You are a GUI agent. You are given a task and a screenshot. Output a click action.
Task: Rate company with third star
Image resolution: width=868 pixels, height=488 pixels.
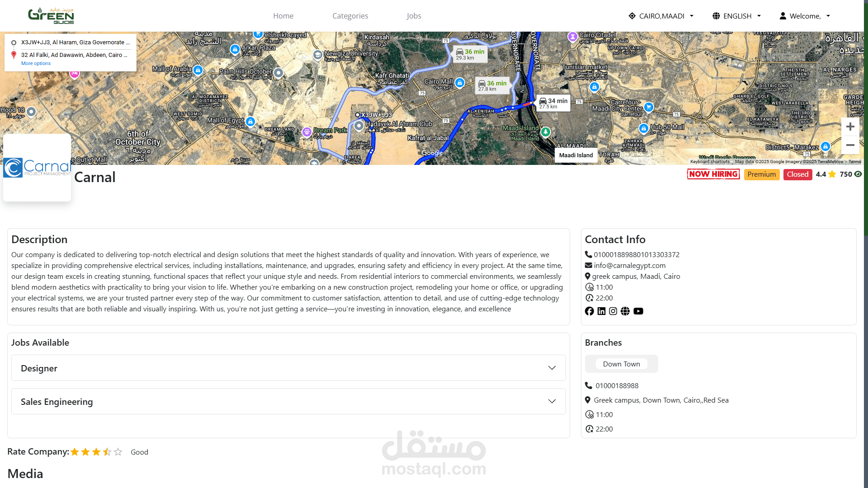tap(96, 452)
